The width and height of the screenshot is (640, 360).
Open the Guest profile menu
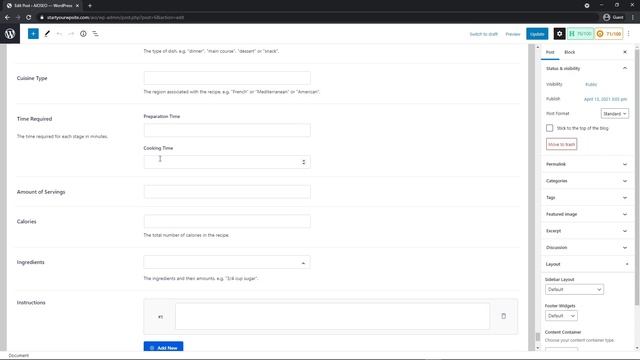point(613,18)
